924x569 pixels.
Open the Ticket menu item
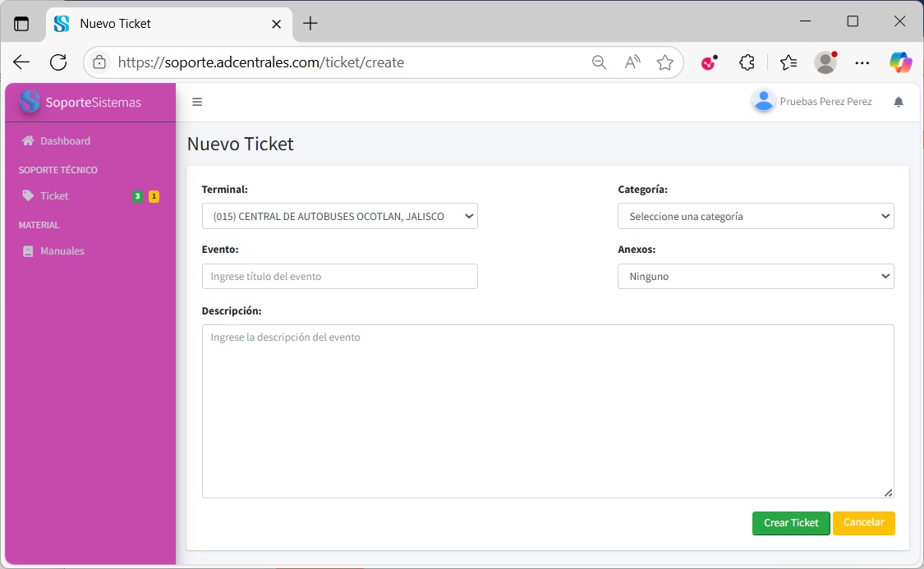(54, 196)
